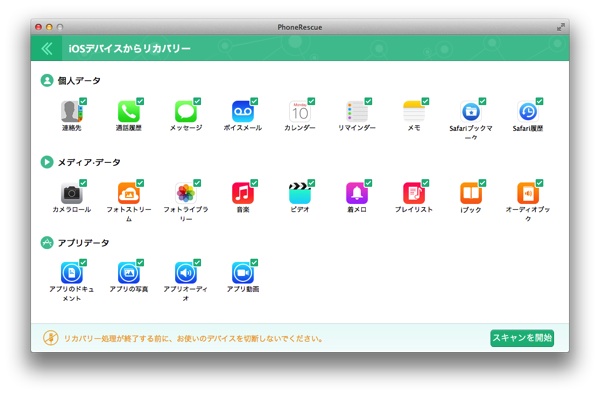Uncheck the Messages (メッセージ) checkbox
The width and height of the screenshot is (600, 395).
[x=197, y=101]
